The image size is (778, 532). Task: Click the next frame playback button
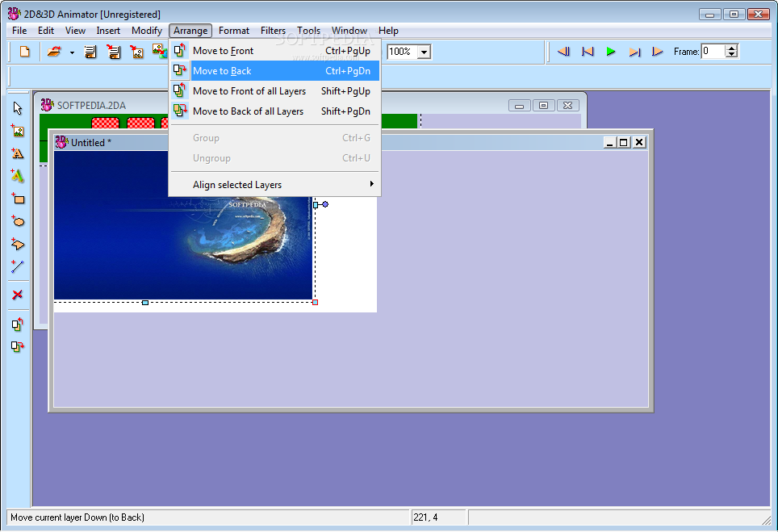(658, 52)
